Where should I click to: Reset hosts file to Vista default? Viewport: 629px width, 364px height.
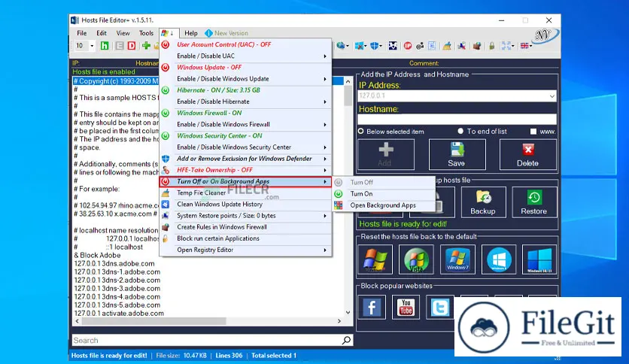coord(416,259)
